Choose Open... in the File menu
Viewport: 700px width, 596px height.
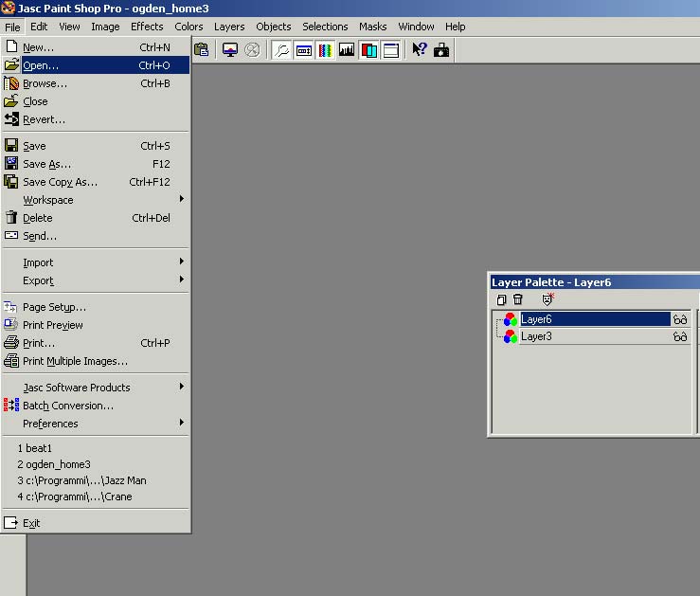pyautogui.click(x=96, y=65)
